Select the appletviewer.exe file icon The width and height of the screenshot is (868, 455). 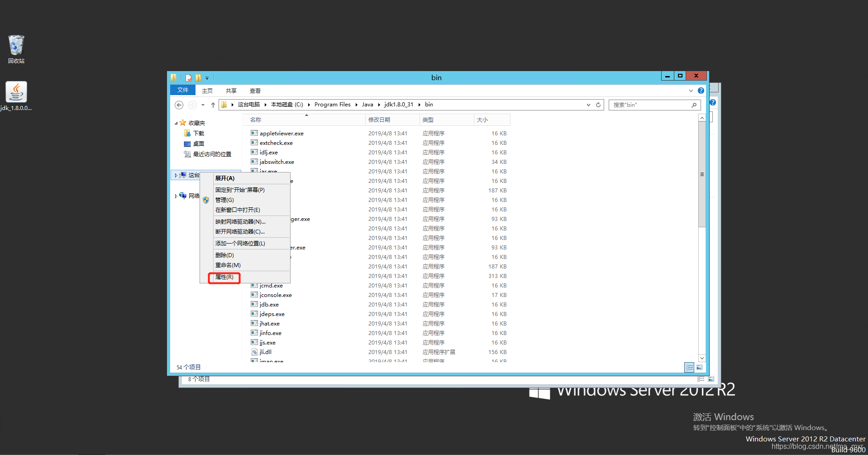click(x=254, y=133)
